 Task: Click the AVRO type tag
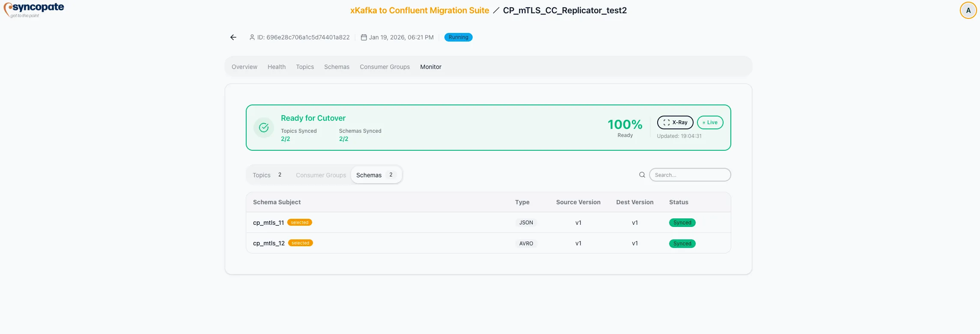click(526, 243)
